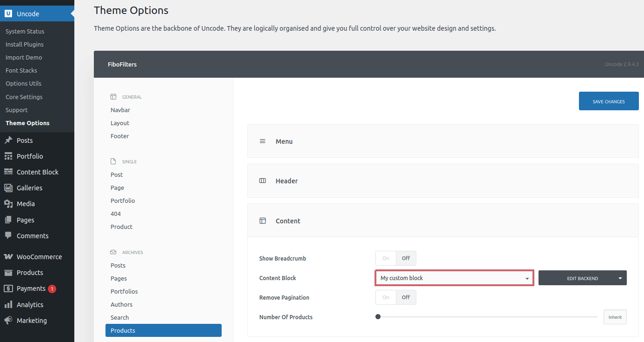The image size is (644, 342).
Task: Set Remove Pagination to Off
Action: click(406, 297)
